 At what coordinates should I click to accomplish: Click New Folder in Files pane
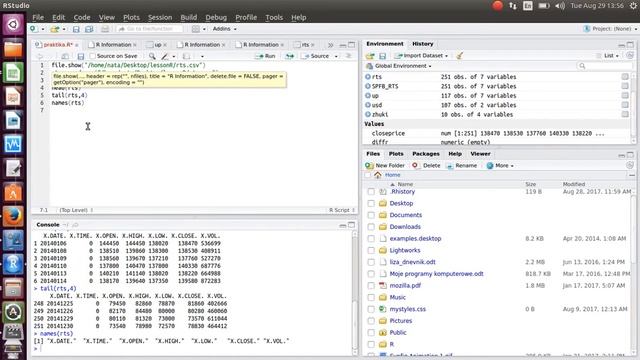point(385,165)
